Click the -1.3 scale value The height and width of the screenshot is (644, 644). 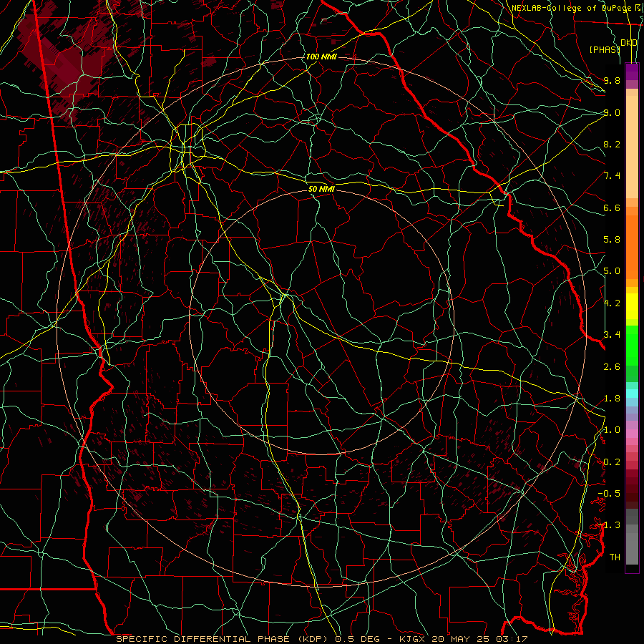(609, 525)
